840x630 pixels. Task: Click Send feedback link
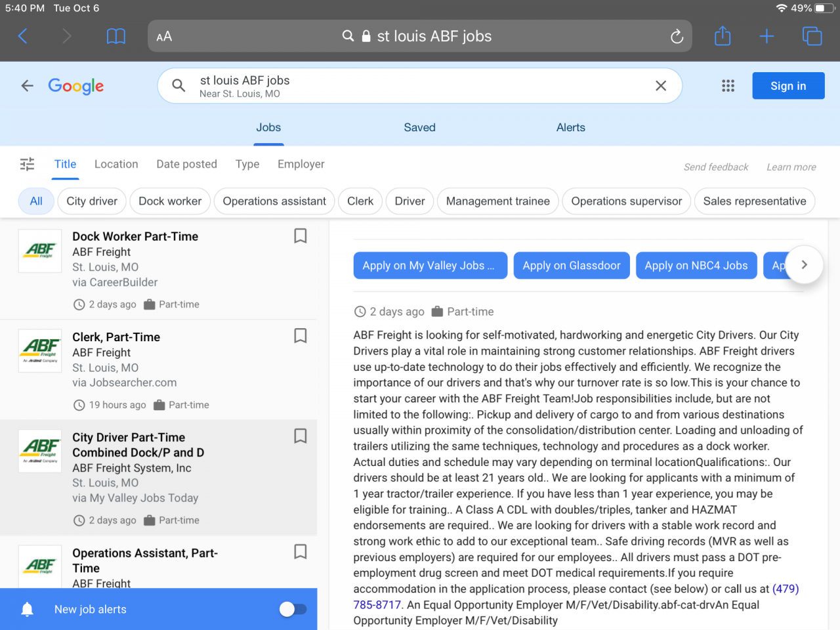pos(716,167)
